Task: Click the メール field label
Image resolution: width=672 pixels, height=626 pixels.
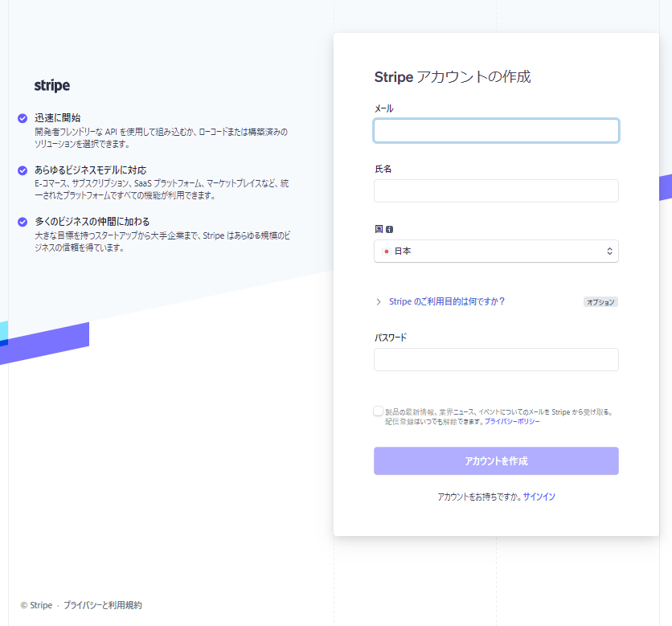Action: [x=384, y=108]
